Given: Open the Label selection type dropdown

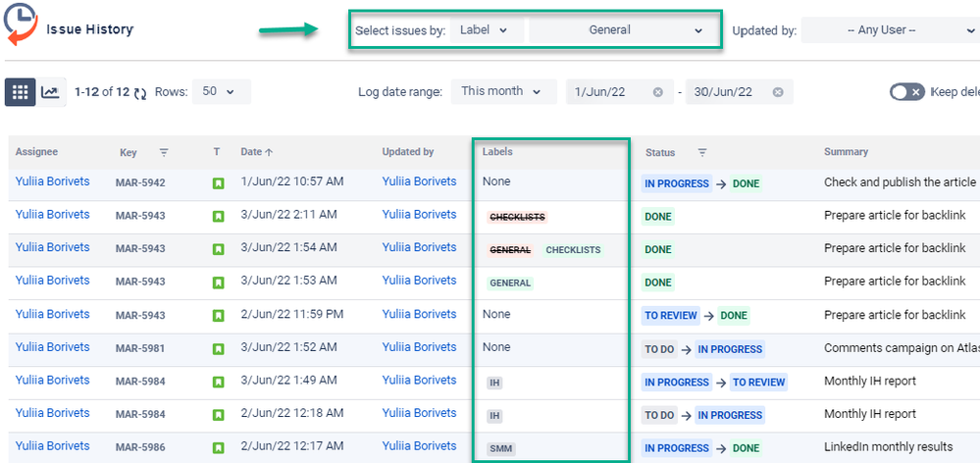Looking at the screenshot, I should tap(487, 30).
